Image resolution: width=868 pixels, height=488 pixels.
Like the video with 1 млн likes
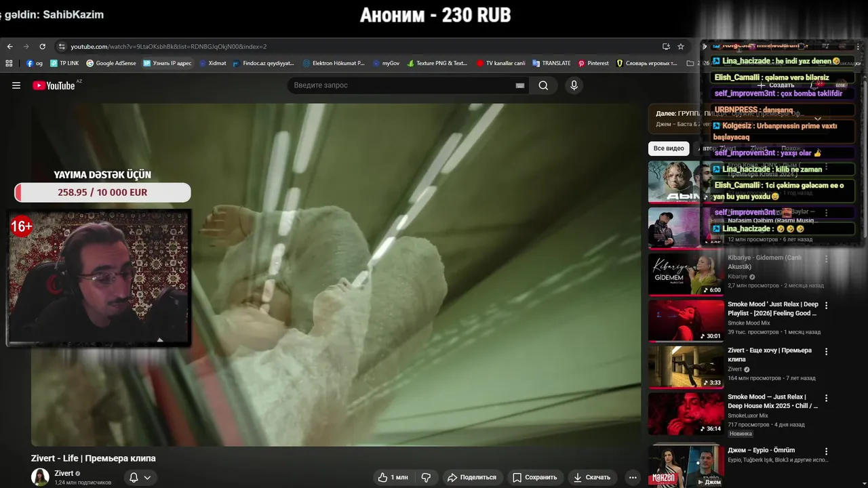(393, 477)
